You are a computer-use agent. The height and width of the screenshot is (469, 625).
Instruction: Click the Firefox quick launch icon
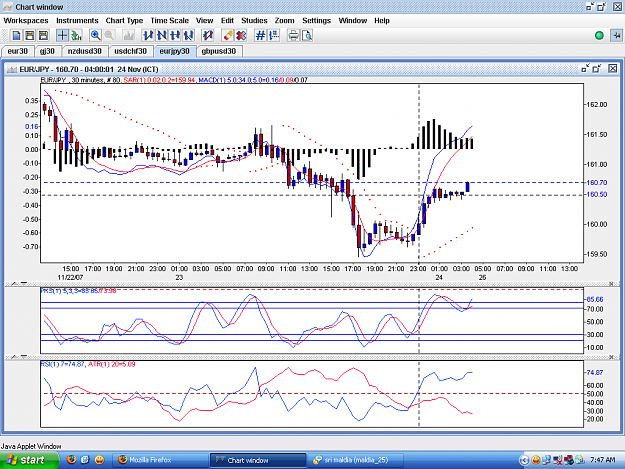click(x=71, y=460)
